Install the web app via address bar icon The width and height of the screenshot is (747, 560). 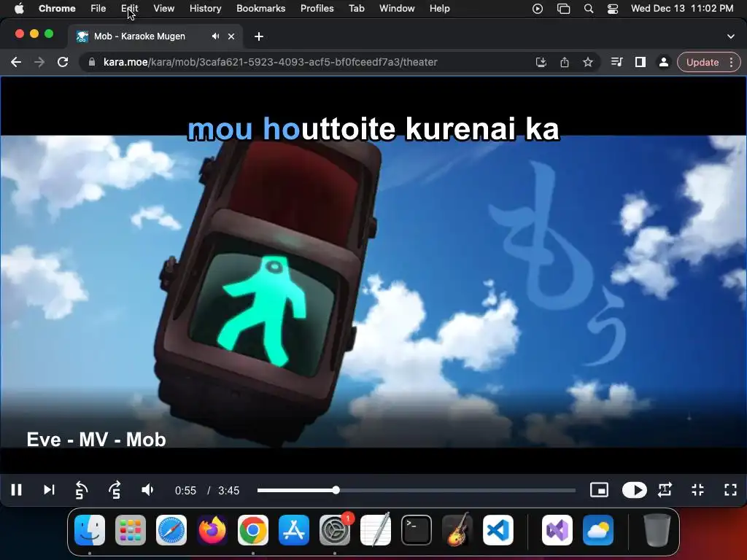click(x=541, y=62)
